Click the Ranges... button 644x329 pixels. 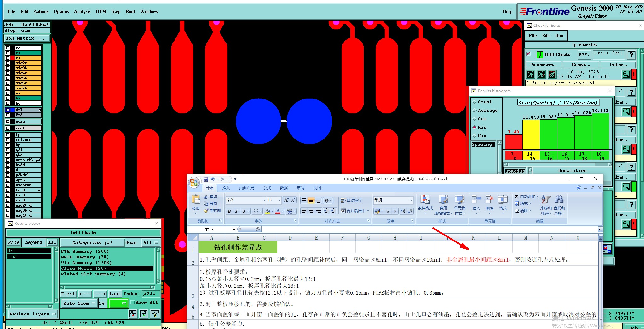coord(581,65)
